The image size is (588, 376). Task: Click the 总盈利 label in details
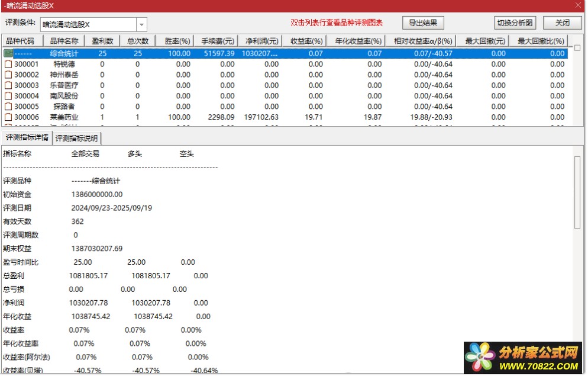[13, 276]
